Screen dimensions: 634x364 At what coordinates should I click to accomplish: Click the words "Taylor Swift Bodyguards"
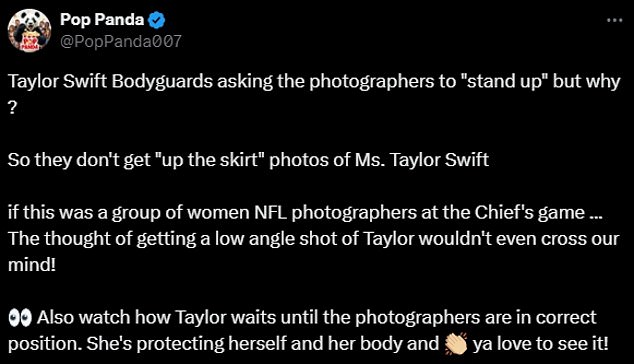click(110, 82)
